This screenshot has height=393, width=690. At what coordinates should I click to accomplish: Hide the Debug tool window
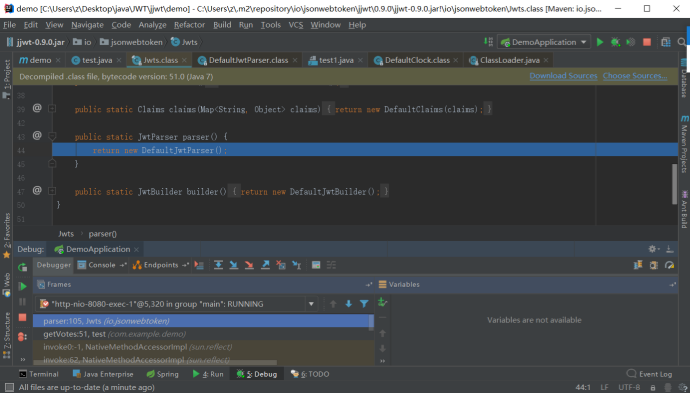click(669, 249)
